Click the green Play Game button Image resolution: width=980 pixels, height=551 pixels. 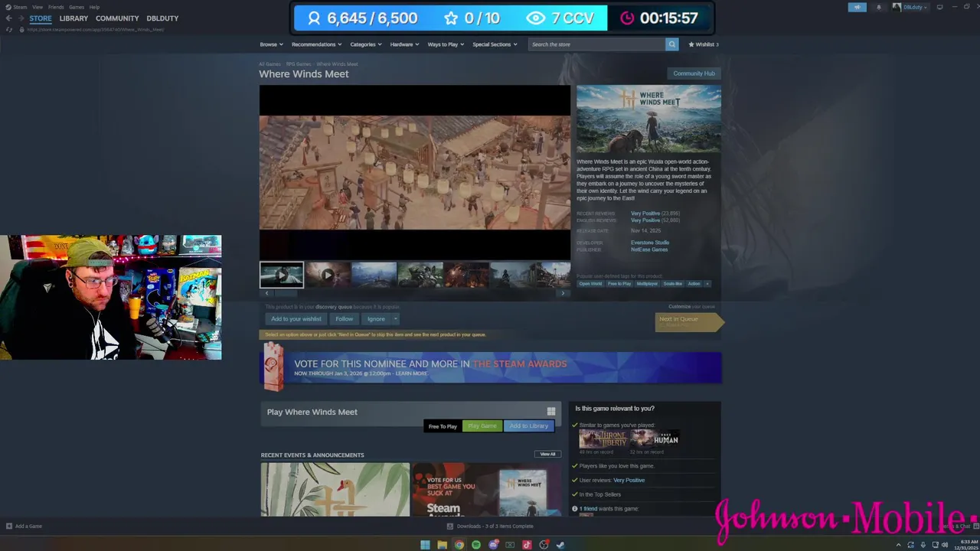pos(482,426)
